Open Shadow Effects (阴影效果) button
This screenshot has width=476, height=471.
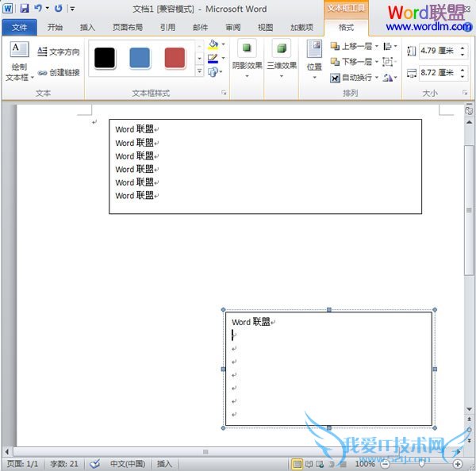tap(248, 56)
